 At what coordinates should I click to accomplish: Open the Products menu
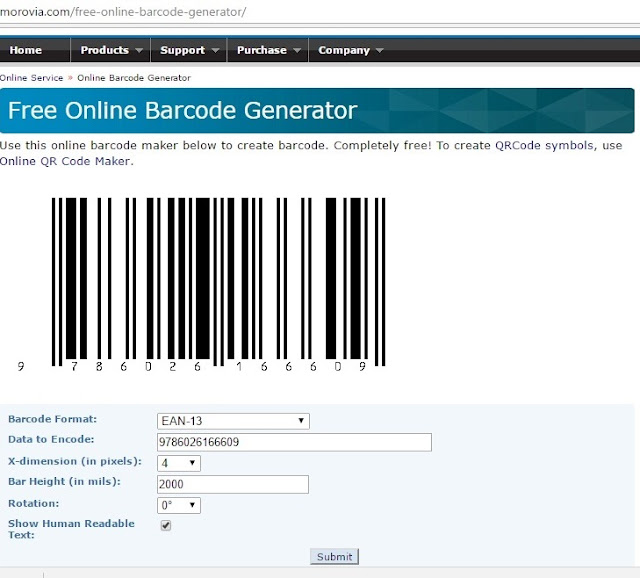(111, 50)
